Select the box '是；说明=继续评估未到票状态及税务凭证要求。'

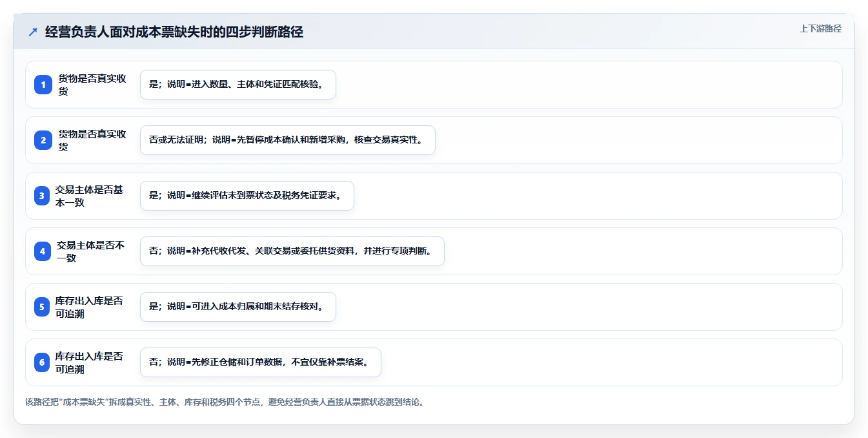click(x=247, y=196)
